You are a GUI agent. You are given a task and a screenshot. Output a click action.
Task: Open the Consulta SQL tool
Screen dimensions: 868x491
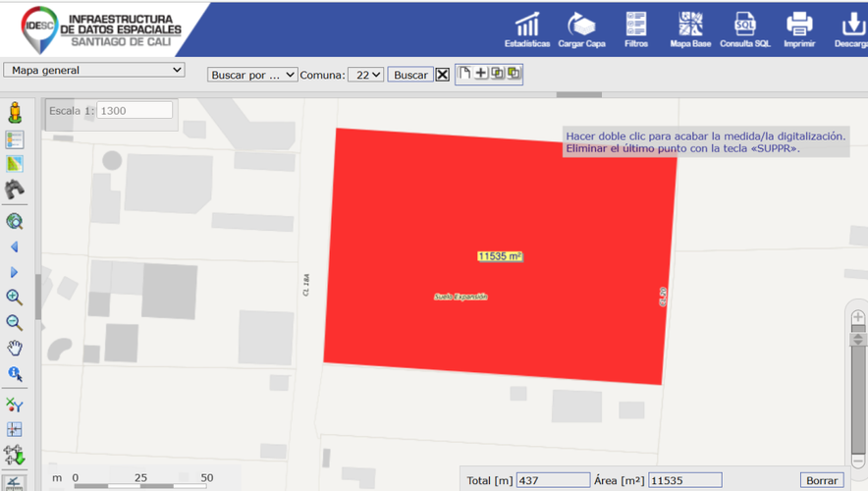745,29
